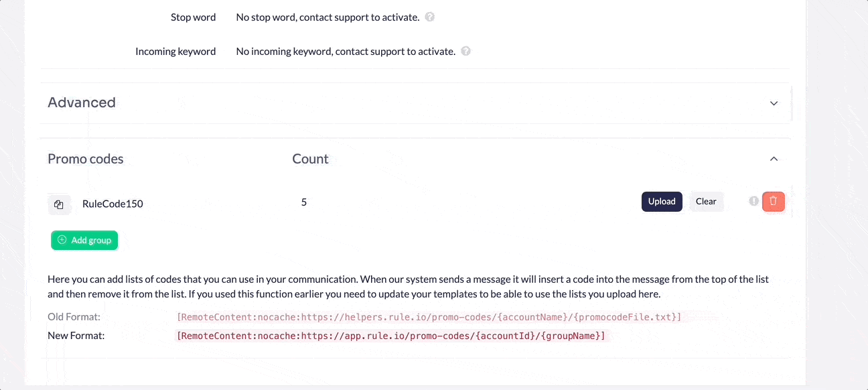Click the Old Format RemoteContent code snippet
Screen dimensions: 868x390
tap(429, 317)
